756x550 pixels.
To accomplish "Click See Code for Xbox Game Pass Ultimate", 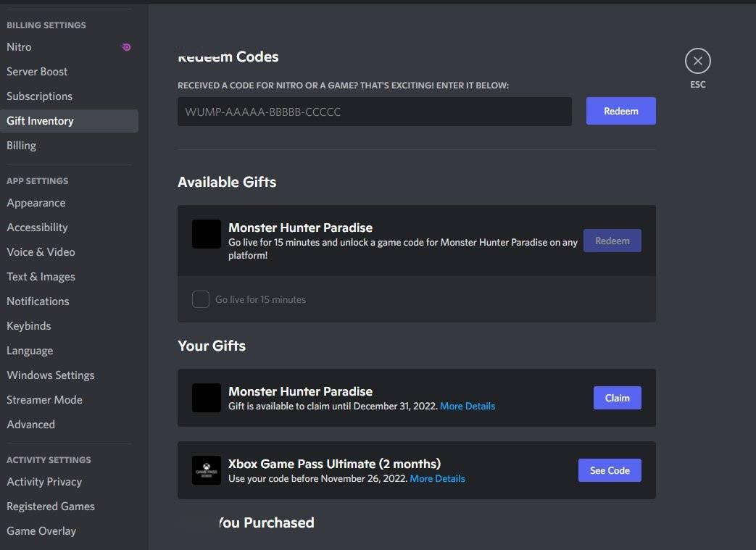I will 610,470.
